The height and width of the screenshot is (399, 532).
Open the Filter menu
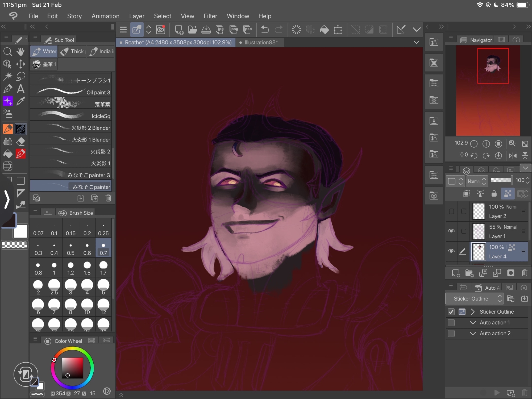pos(210,16)
